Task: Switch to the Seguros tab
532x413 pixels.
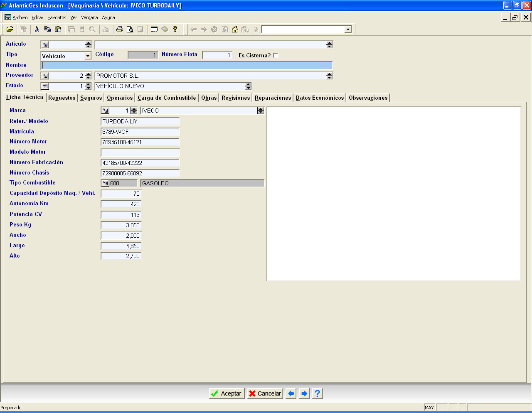Action: (91, 98)
